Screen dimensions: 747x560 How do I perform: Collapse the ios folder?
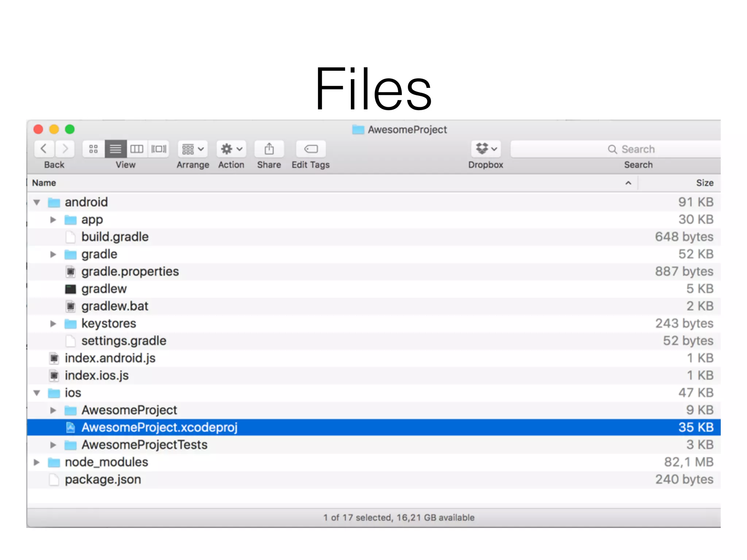[37, 393]
